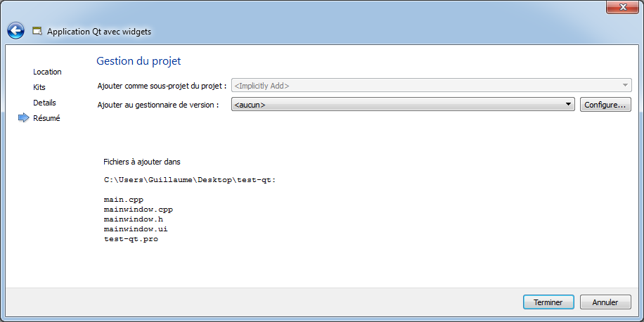Click the arrow marker beside Résumé
Image resolution: width=644 pixels, height=322 pixels.
click(24, 118)
